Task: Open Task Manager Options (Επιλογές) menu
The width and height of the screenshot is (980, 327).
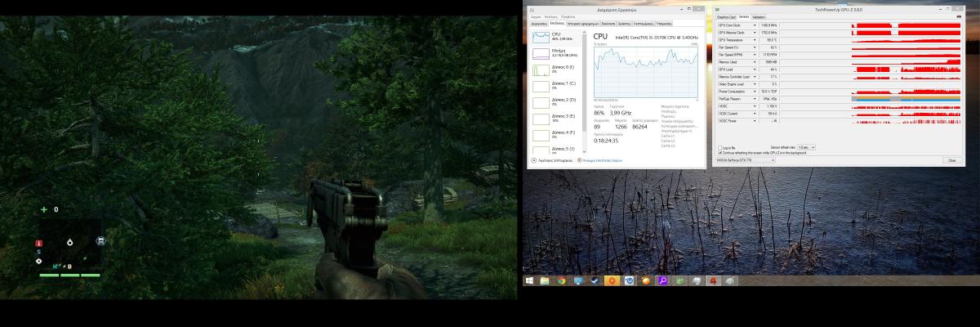Action: coord(551,16)
